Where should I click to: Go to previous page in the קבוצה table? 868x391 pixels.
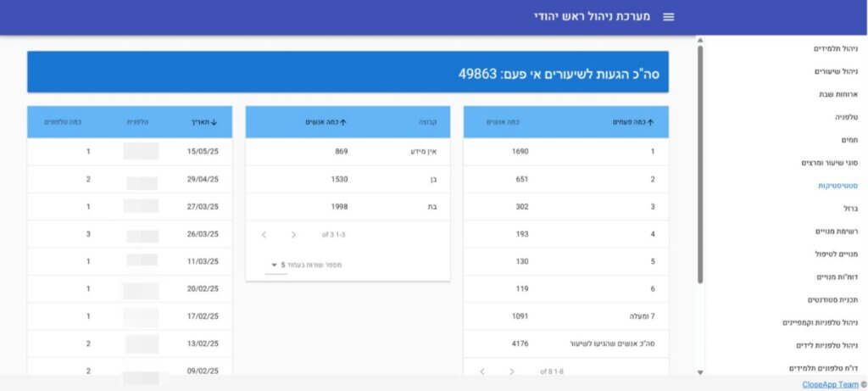pos(264,235)
